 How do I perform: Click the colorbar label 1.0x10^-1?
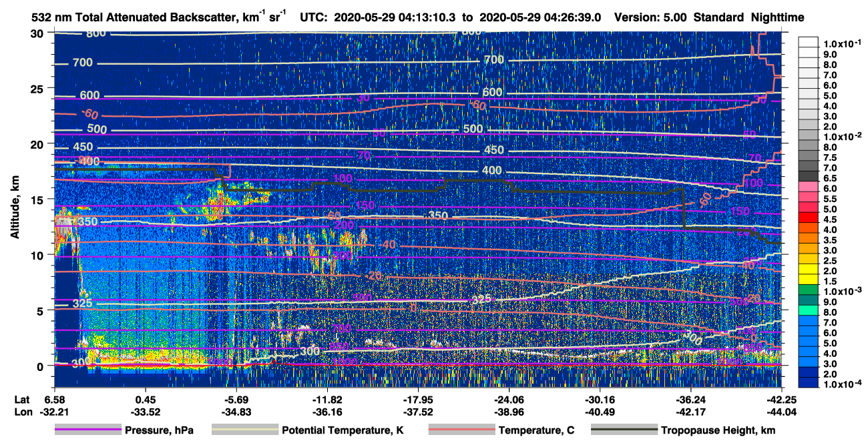click(843, 43)
